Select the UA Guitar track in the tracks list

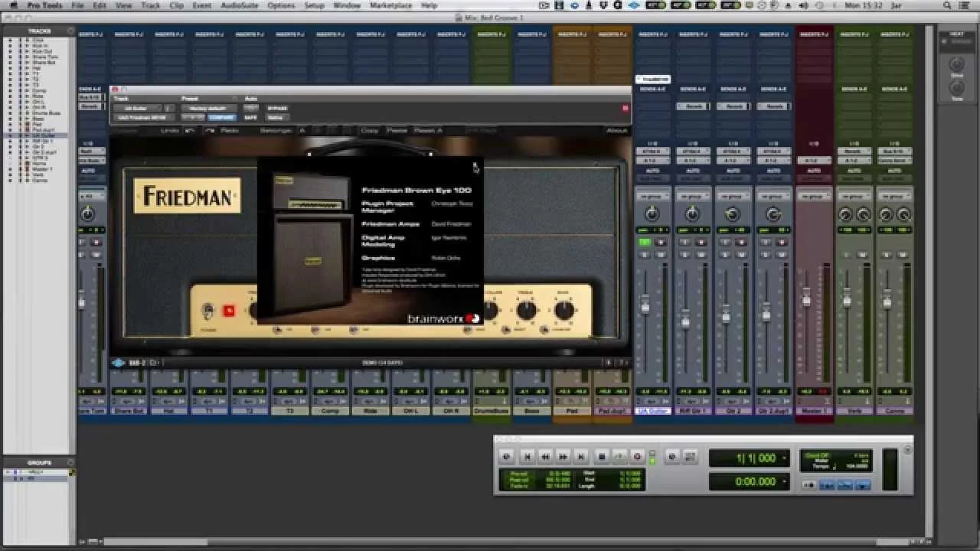(42, 135)
